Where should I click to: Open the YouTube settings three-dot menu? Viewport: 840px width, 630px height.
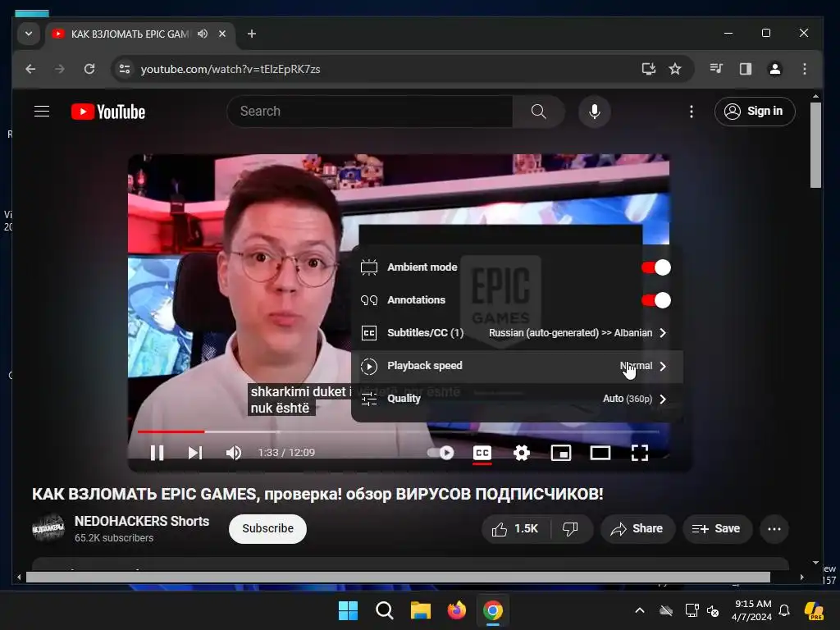coord(692,112)
